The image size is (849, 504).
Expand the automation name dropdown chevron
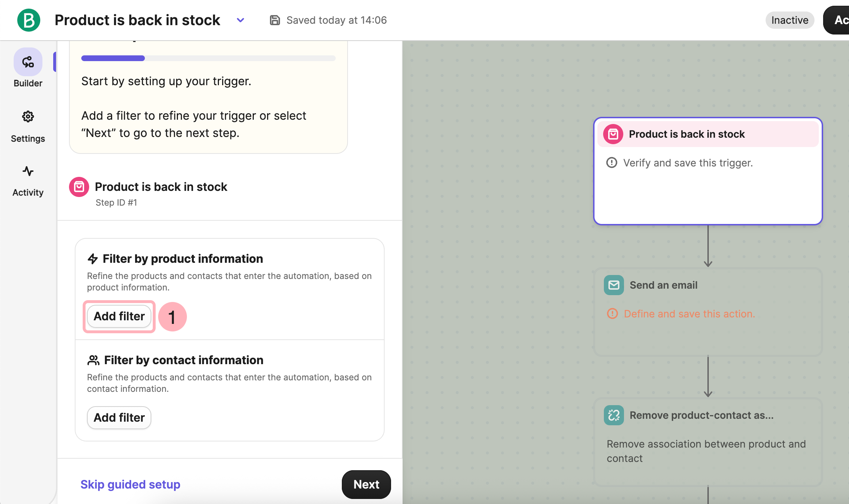pos(240,20)
